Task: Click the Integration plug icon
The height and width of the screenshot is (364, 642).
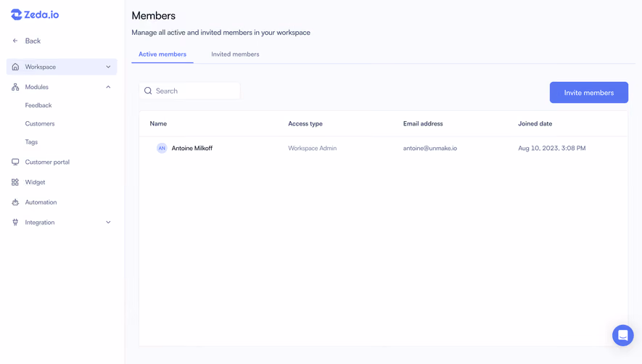Action: click(x=15, y=222)
